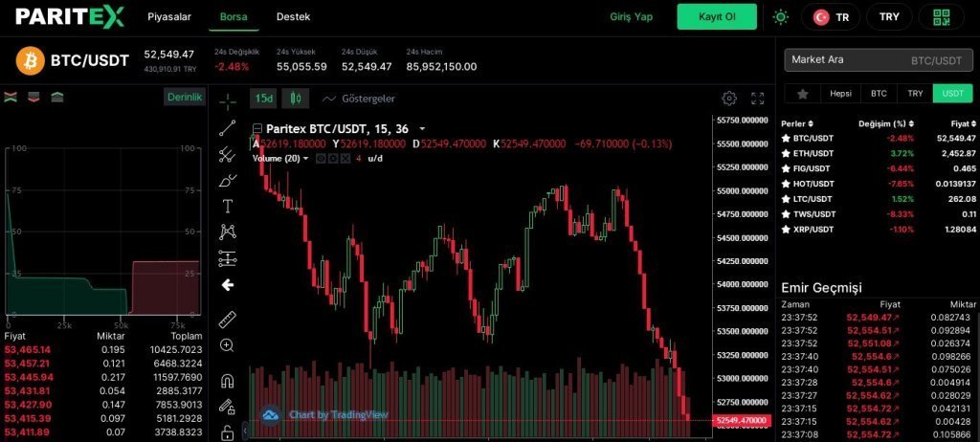Click the Giriş Yap login link
The height and width of the screenshot is (442, 980).
(632, 17)
